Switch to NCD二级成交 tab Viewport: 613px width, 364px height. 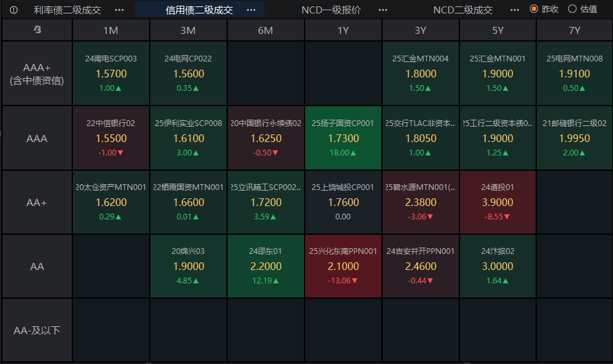(x=463, y=10)
